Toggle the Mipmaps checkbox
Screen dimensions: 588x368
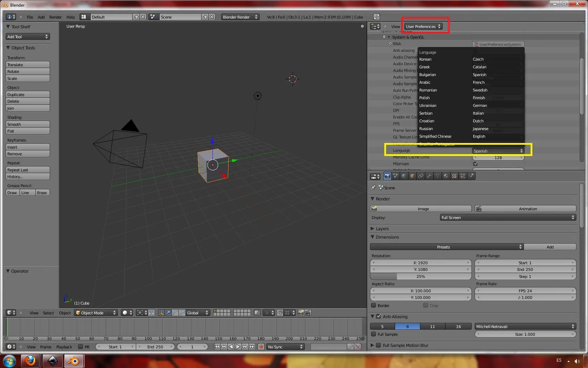pos(475,164)
